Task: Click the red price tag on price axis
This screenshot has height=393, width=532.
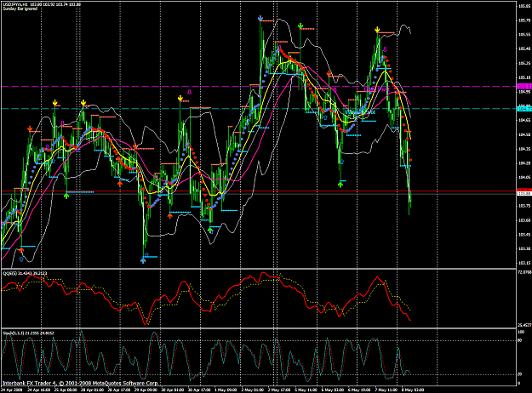Action: (x=524, y=191)
